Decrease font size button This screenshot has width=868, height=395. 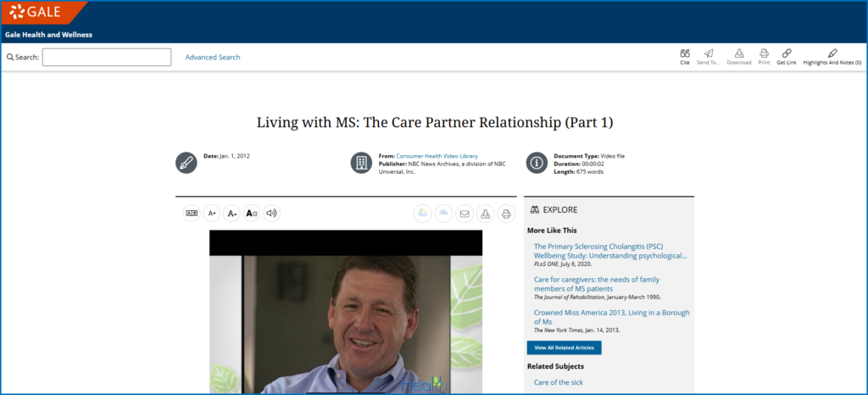point(212,214)
